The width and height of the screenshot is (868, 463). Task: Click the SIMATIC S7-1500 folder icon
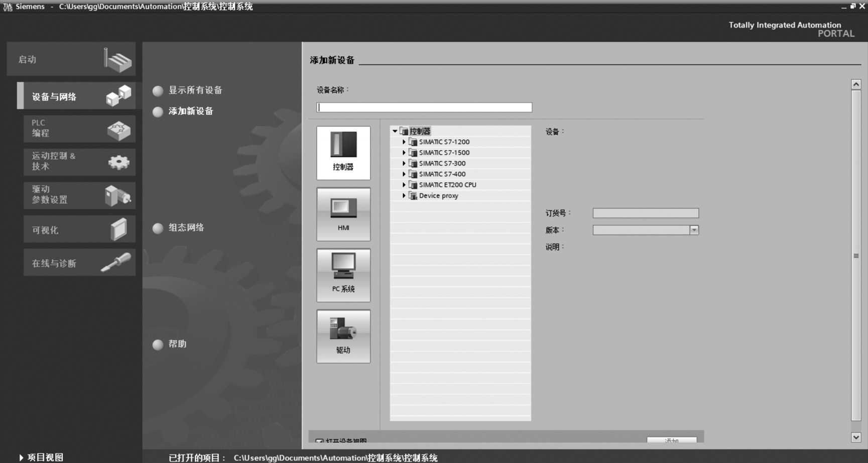pyautogui.click(x=413, y=153)
